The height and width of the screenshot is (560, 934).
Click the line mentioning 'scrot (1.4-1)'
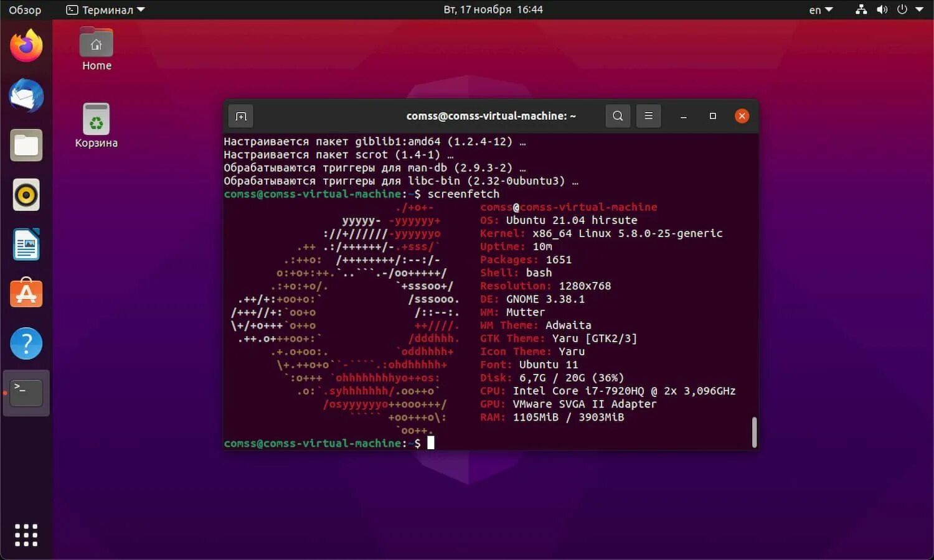click(339, 155)
